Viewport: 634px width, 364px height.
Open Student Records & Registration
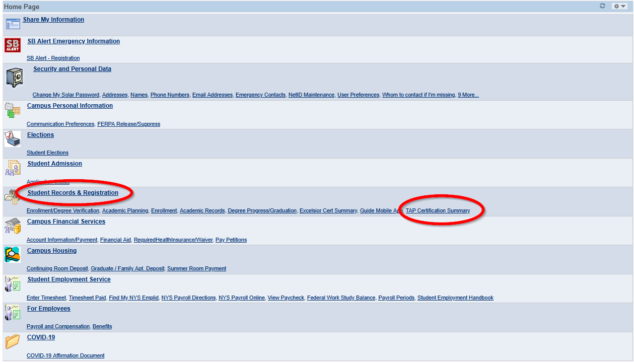click(73, 193)
